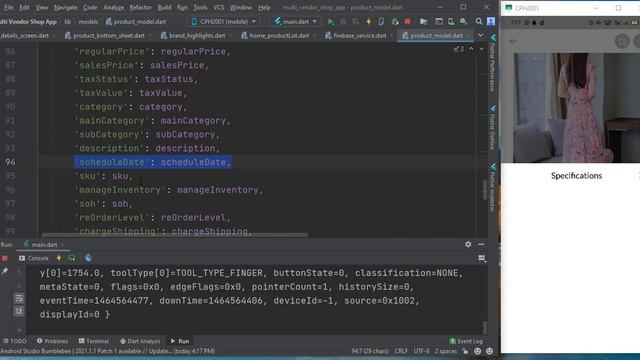Open DevTools blue icon in Run panel
This screenshot has height=360, width=640.
(88, 258)
